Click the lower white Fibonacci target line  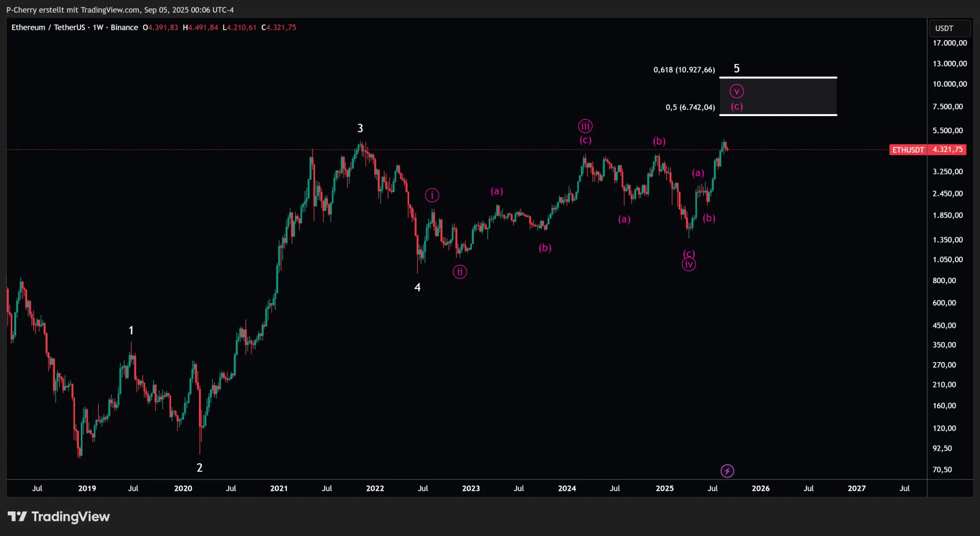(x=778, y=115)
